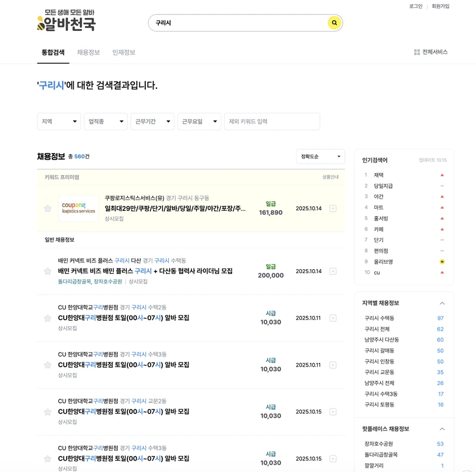This screenshot has height=472, width=476.
Task: Click plus icon on CU 교문2동 listing
Action: 333,412
